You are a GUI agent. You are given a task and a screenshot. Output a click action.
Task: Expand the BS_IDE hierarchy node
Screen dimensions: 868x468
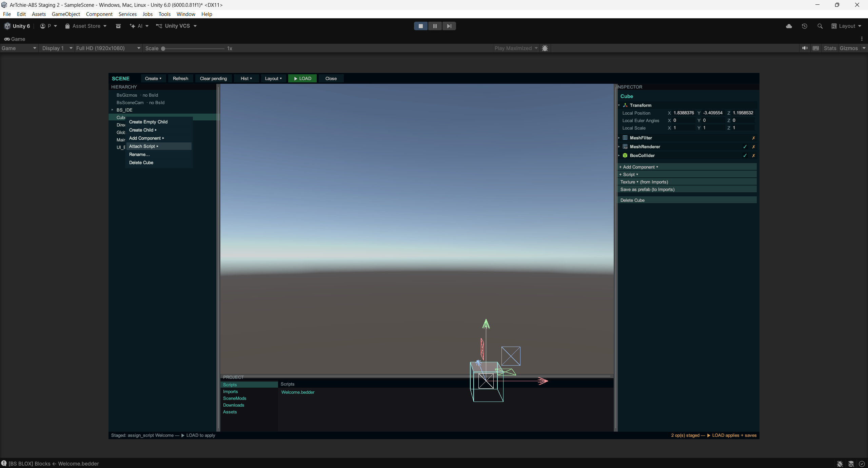[112, 110]
